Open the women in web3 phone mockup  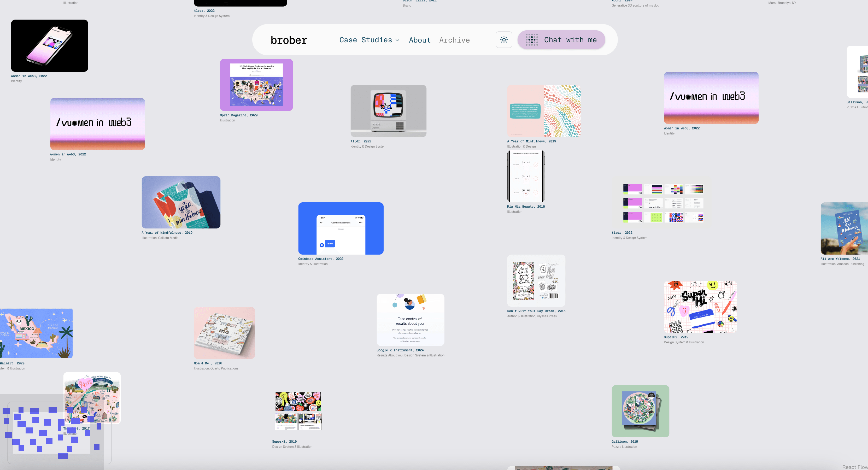50,45
